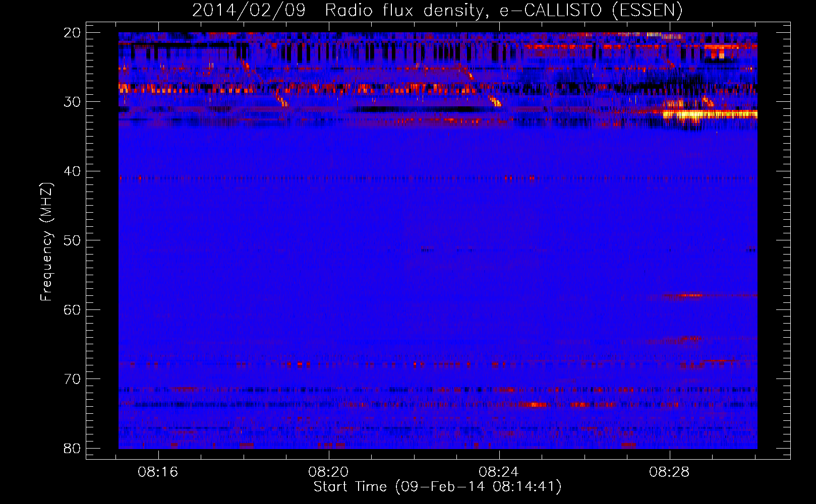Screen dimensions: 816x504
Task: Click the plot title '2014/02/09 Radio flux density'
Action: point(437,10)
